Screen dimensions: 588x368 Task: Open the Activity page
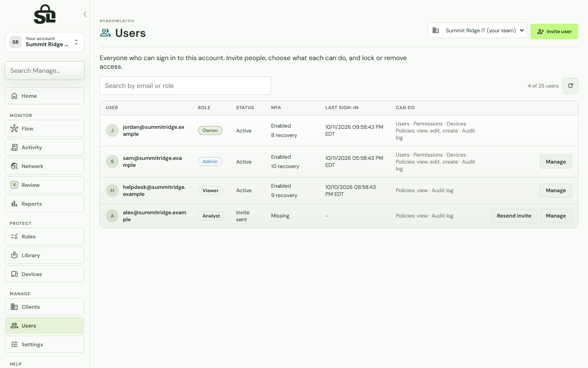click(45, 147)
